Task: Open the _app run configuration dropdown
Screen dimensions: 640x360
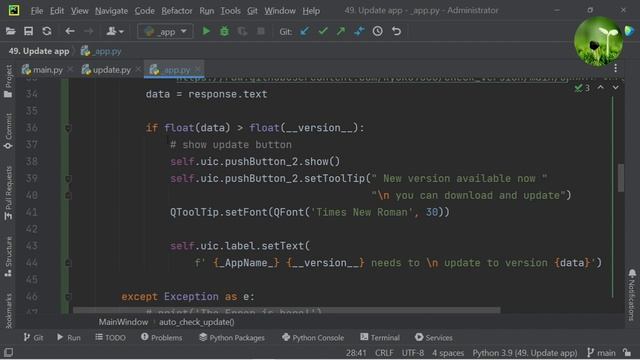Action: [x=165, y=31]
